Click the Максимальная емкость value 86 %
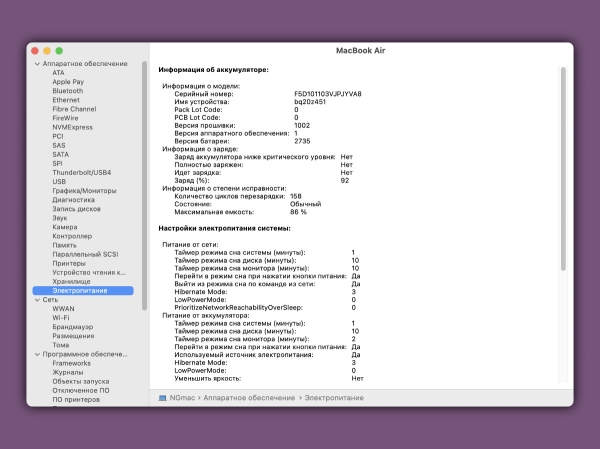 click(x=298, y=212)
